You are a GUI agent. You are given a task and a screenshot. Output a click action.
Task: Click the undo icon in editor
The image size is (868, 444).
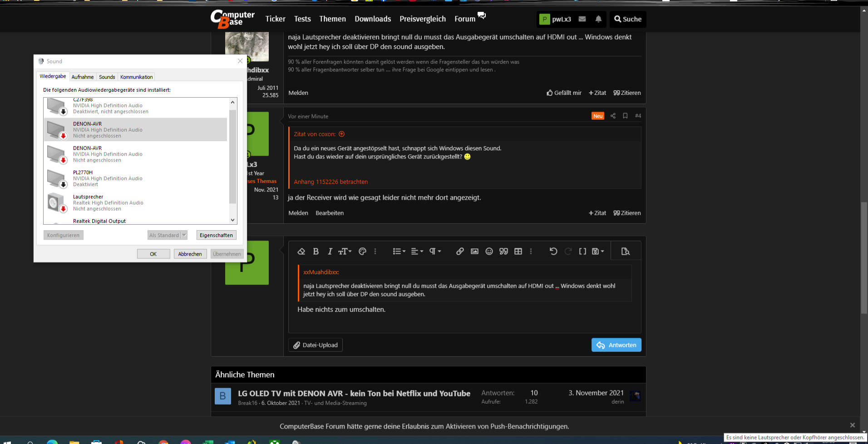pyautogui.click(x=553, y=252)
